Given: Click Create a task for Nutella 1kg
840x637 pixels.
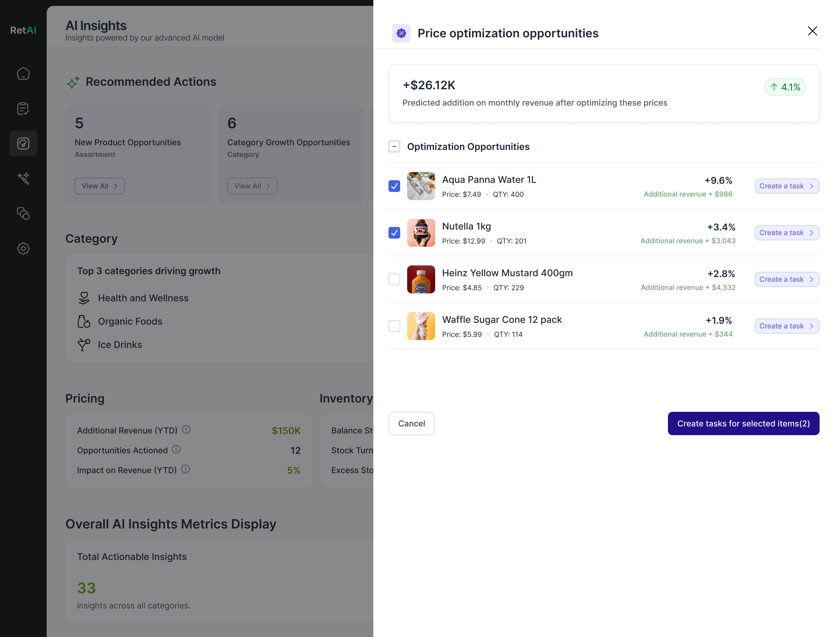Looking at the screenshot, I should (x=786, y=233).
